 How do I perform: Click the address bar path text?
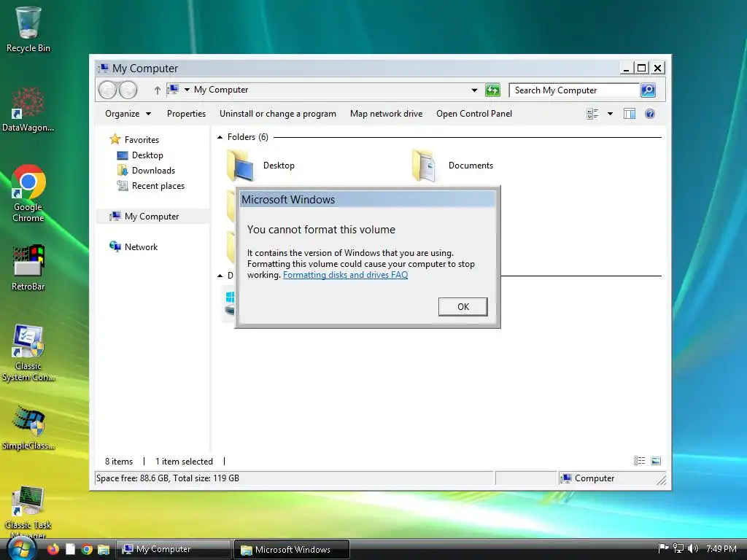pos(221,90)
